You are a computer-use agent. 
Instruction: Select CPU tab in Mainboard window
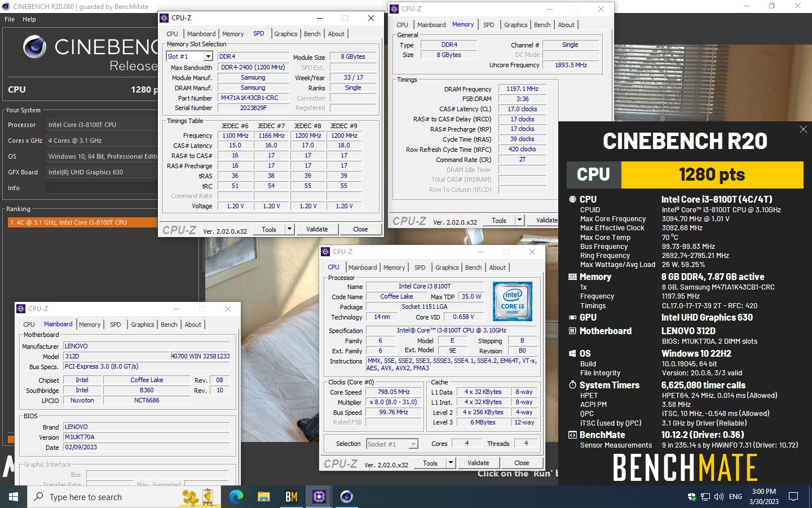pos(29,325)
